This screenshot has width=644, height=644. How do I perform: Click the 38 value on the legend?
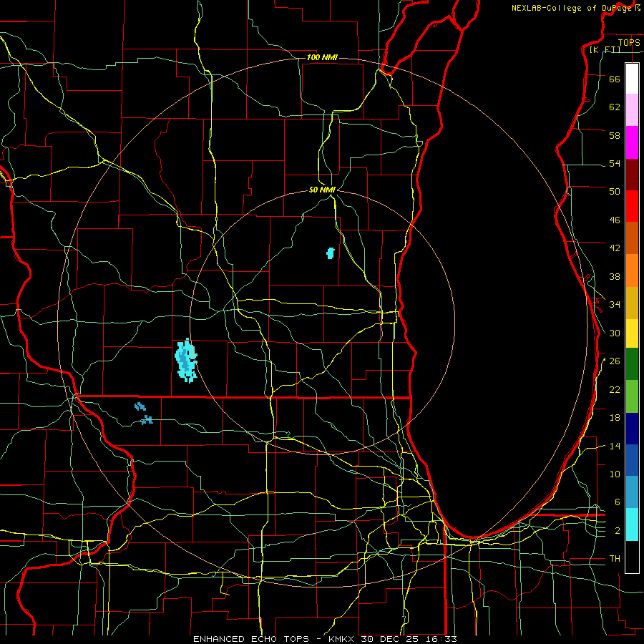point(615,276)
